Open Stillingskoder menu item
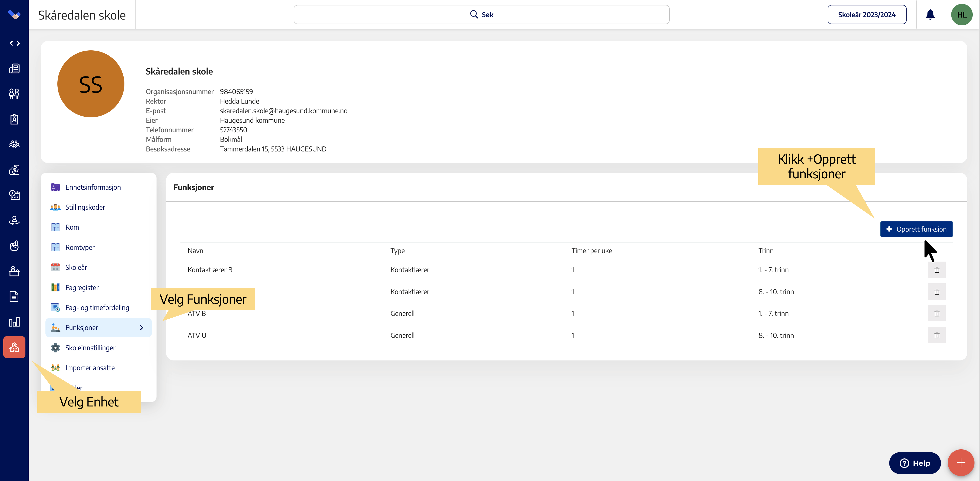Viewport: 980px width, 481px height. pos(98,207)
